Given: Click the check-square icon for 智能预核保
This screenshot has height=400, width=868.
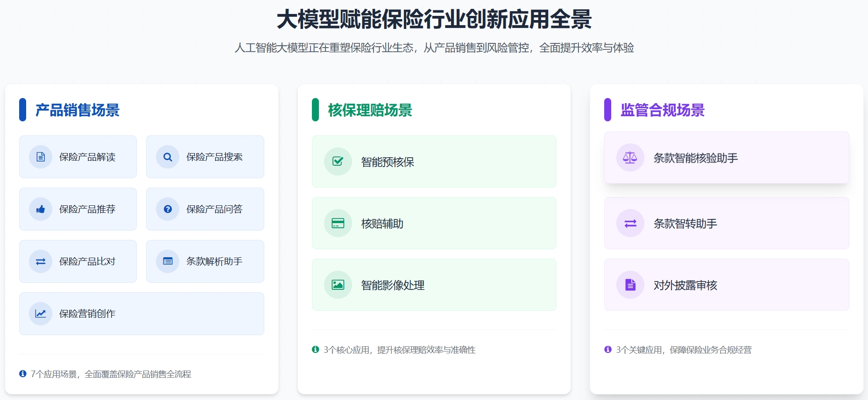Looking at the screenshot, I should pyautogui.click(x=338, y=161).
